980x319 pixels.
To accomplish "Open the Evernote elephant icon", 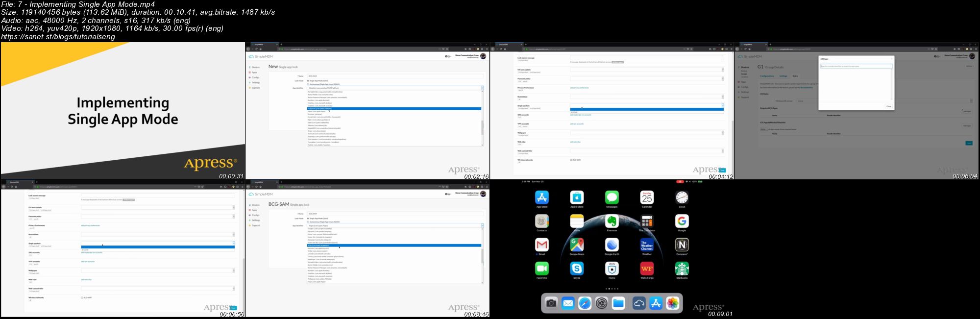I will click(x=612, y=221).
